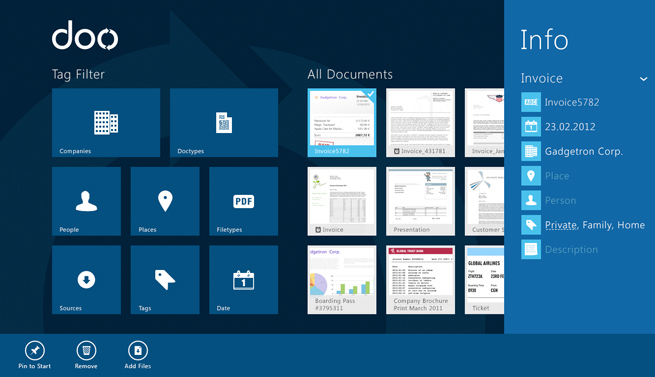Click the Private tag link
Viewport: 655px width, 377px height.
561,225
